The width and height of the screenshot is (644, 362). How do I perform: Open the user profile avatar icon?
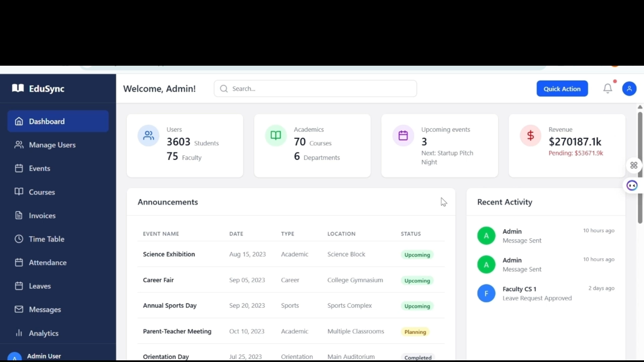coord(629,89)
